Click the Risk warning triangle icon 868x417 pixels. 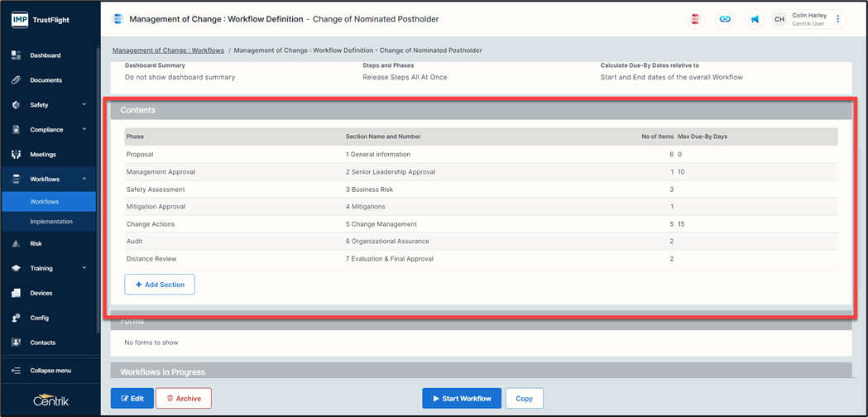pos(16,243)
